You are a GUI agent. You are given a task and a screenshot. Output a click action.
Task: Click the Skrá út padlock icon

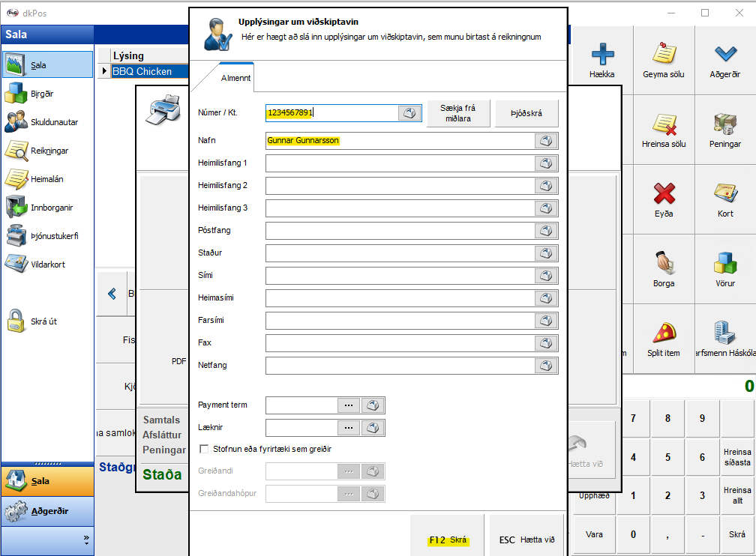point(16,321)
